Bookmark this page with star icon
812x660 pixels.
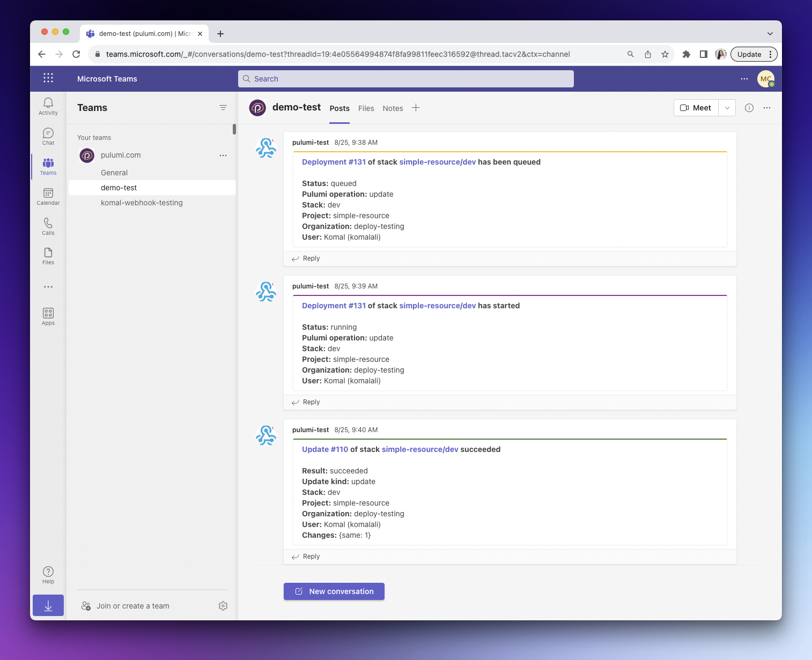pos(665,54)
